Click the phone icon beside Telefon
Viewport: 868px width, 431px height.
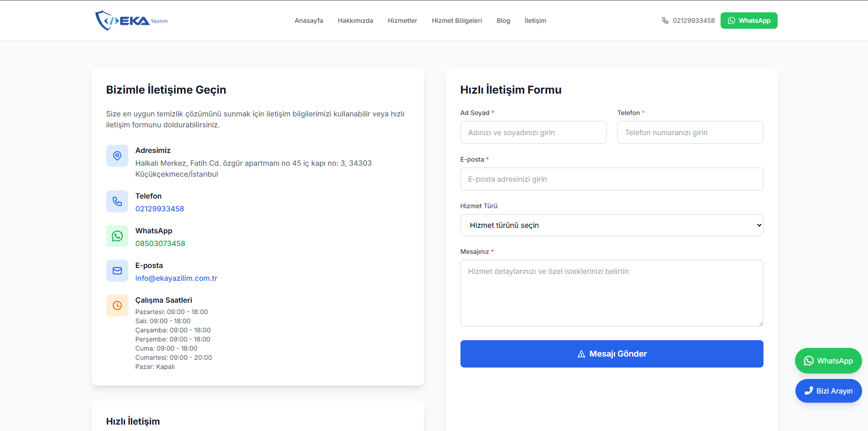point(117,201)
